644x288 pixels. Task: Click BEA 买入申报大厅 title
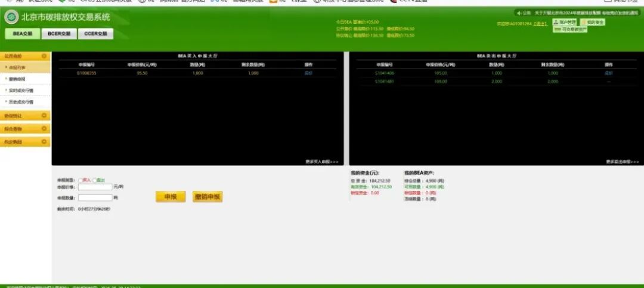(198, 56)
